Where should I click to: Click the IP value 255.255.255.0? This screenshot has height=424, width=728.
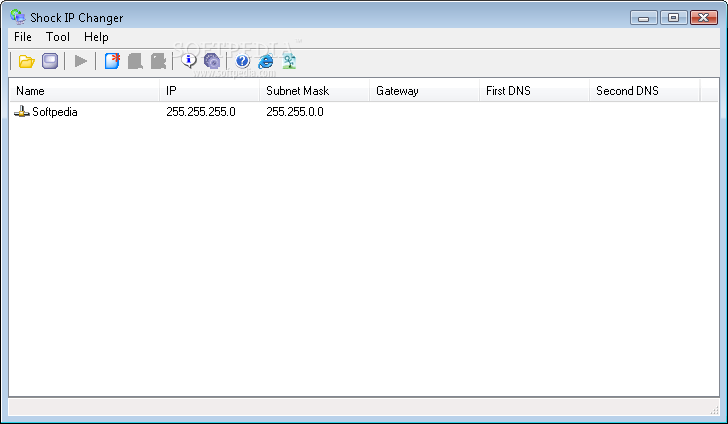point(201,112)
